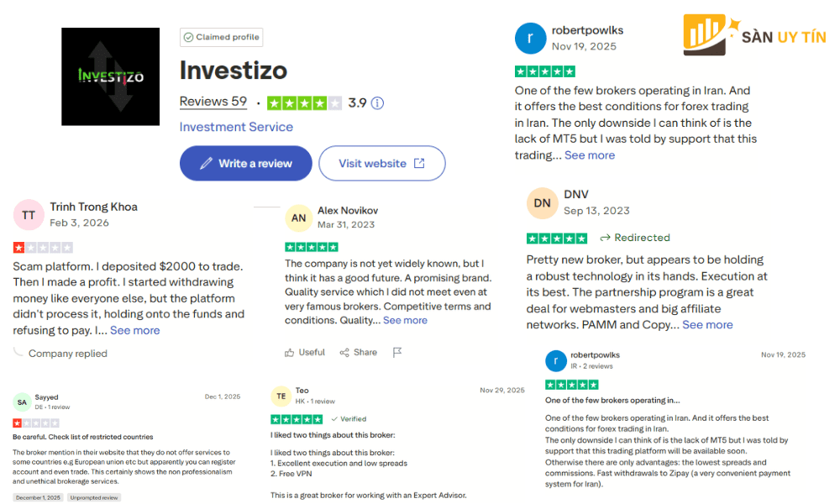Click robertpowlks' circular avatar icon
The width and height of the screenshot is (840, 504).
(x=530, y=38)
